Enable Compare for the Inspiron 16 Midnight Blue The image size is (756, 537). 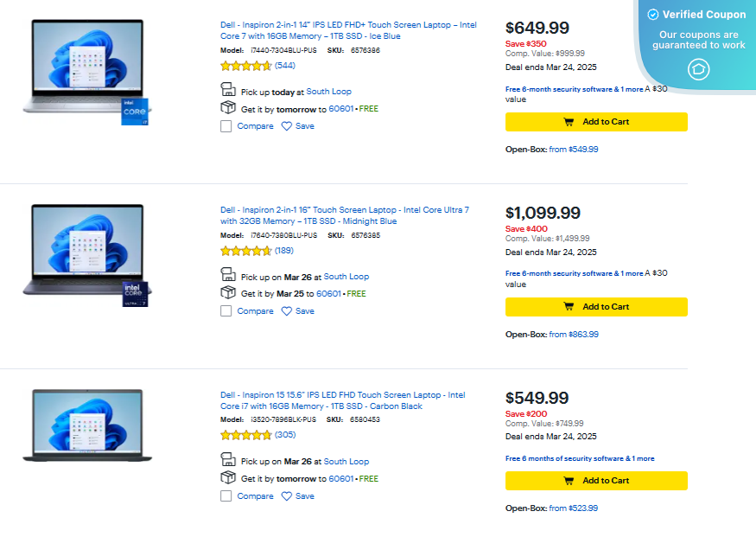click(x=227, y=310)
